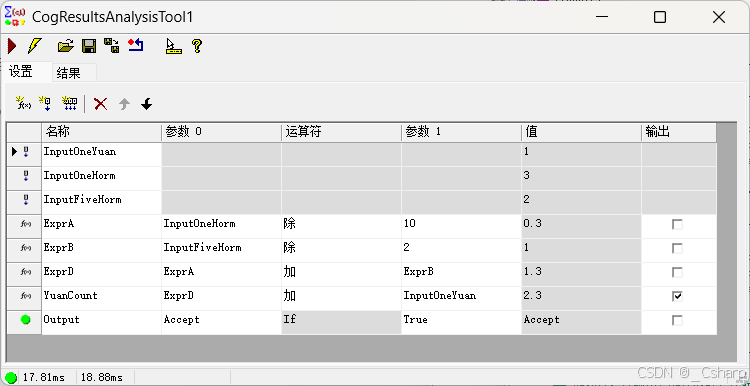Click the grayed move up arrow
The image size is (750, 386).
[124, 104]
